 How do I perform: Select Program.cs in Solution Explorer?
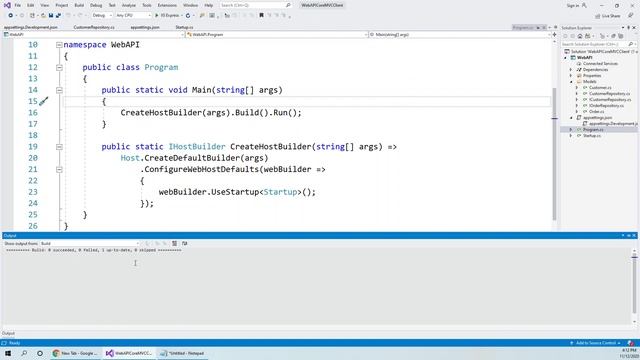pyautogui.click(x=593, y=130)
